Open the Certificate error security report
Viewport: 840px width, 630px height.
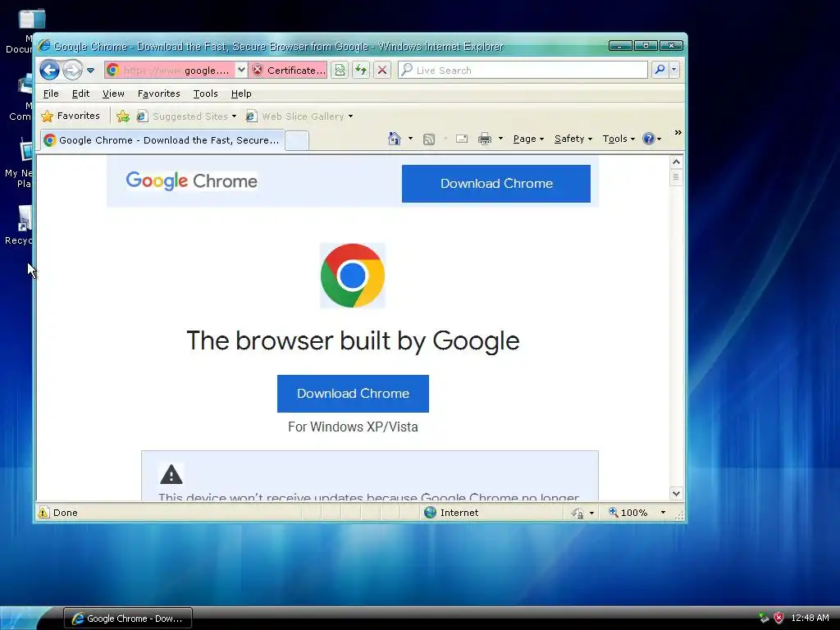(x=289, y=71)
